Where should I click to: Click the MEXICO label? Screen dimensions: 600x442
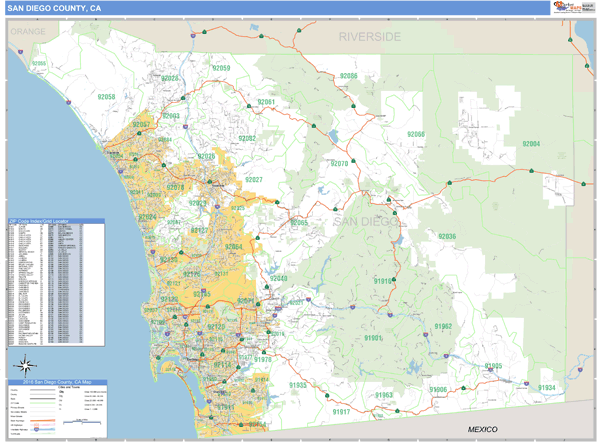pos(483,429)
